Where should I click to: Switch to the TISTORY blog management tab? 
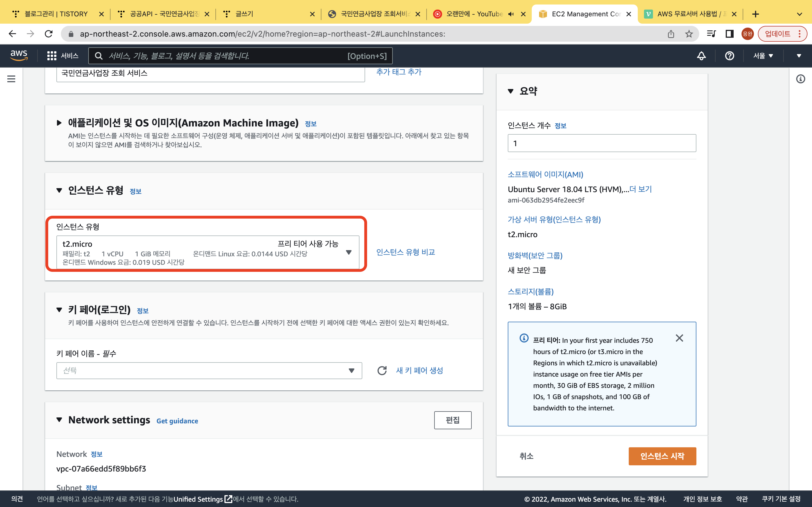56,14
